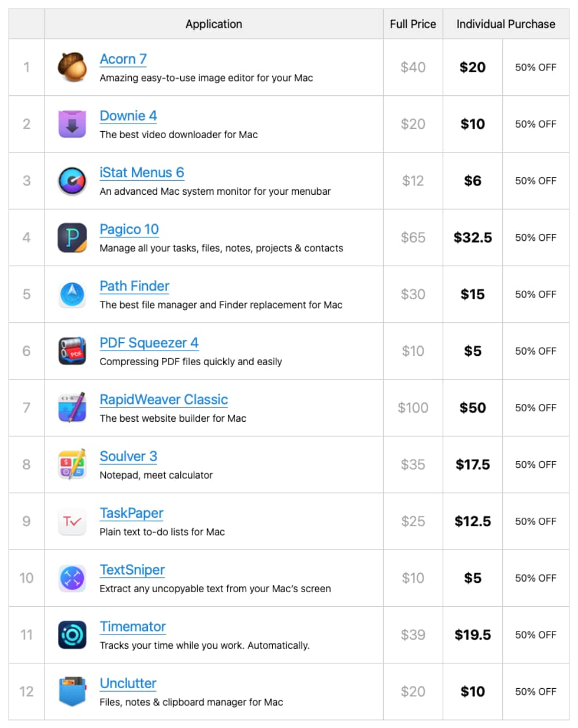Click the Soulver 3 calculator icon

tap(72, 464)
